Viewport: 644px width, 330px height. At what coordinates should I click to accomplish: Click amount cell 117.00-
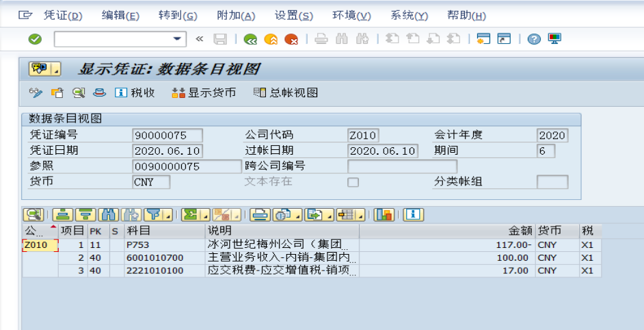coord(447,245)
